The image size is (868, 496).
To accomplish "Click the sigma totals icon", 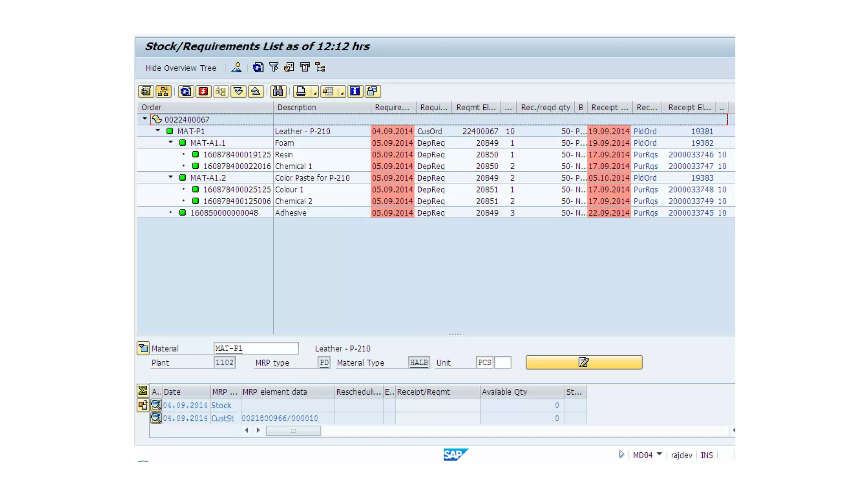I will coord(143,390).
